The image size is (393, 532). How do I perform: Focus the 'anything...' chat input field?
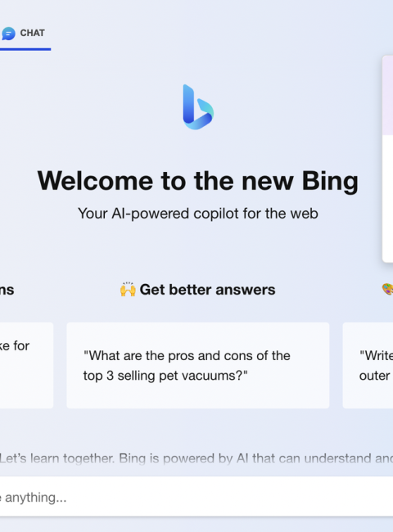click(196, 497)
